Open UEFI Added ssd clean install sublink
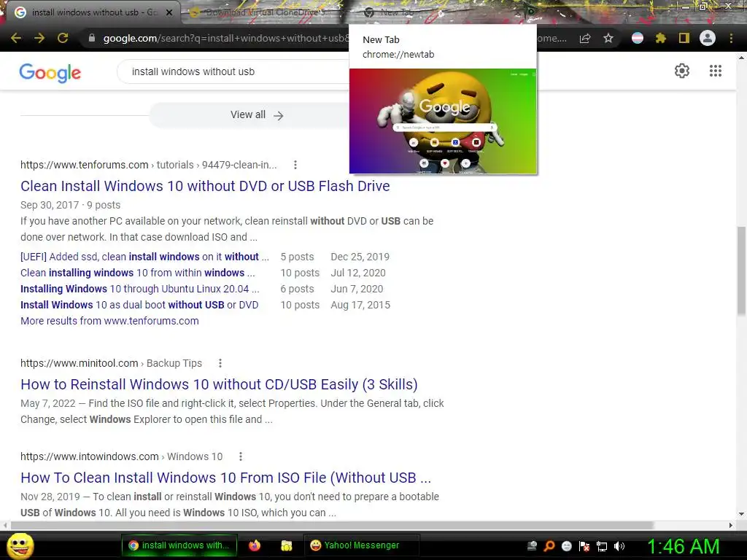This screenshot has width=747, height=560. (145, 257)
